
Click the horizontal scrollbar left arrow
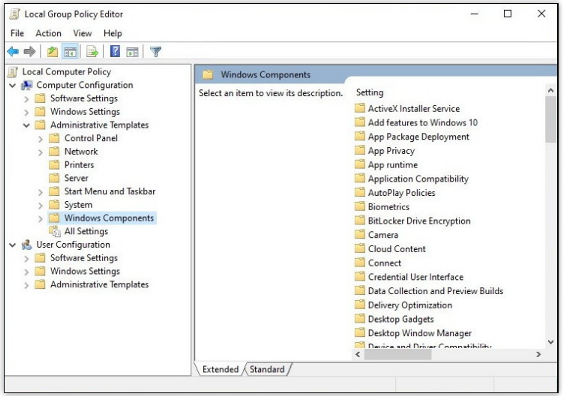click(x=358, y=354)
